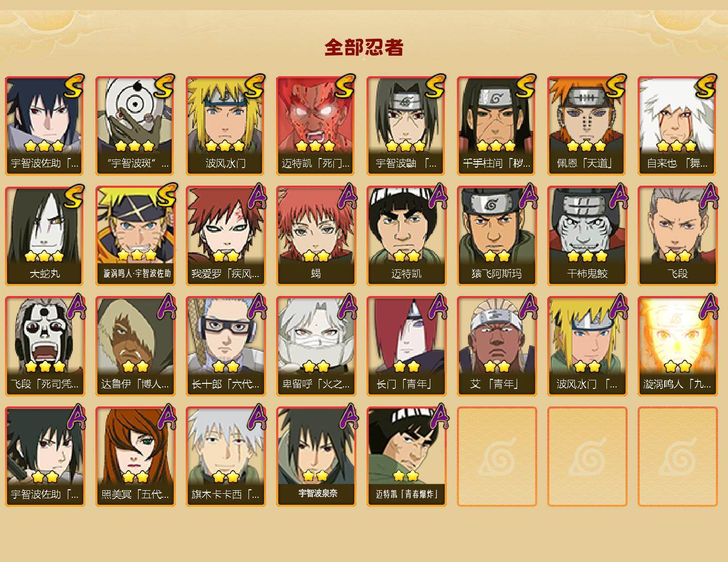Click the 全部忍者 heading

click(364, 47)
